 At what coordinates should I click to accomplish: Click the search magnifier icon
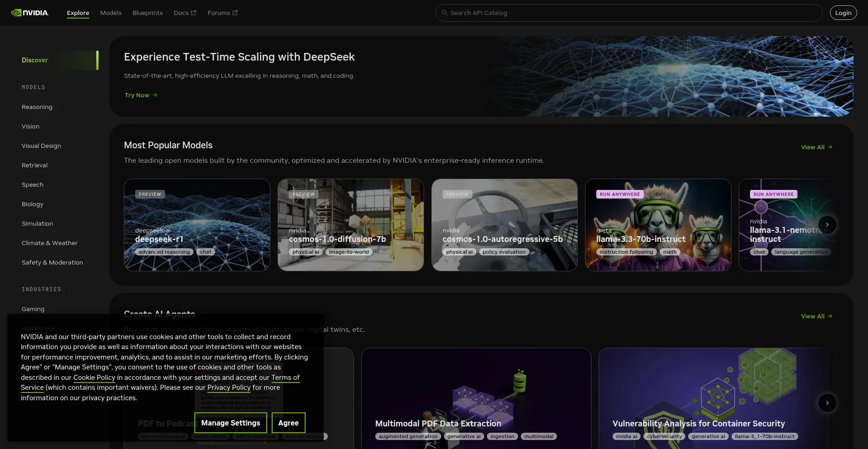click(444, 13)
